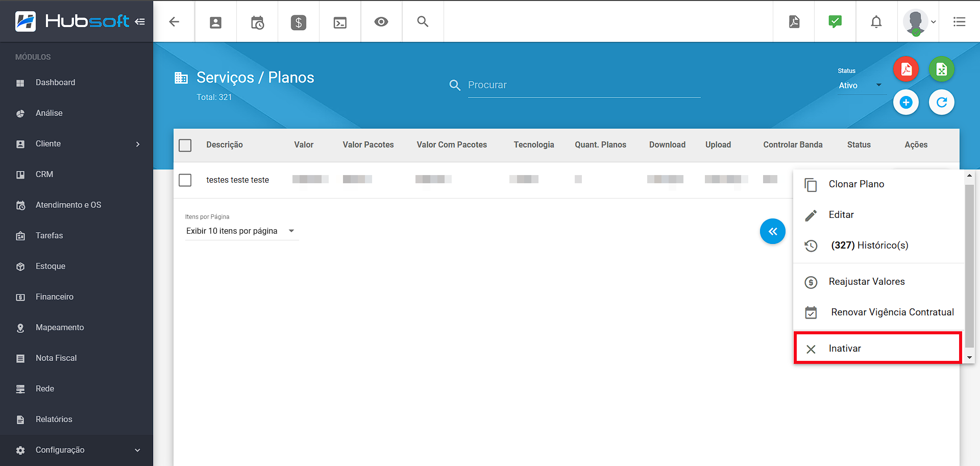Collapse the Configuração section chevron

pos(137,450)
